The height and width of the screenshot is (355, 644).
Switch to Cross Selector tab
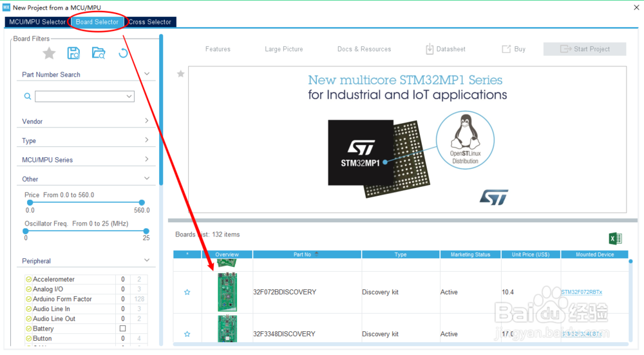(149, 22)
